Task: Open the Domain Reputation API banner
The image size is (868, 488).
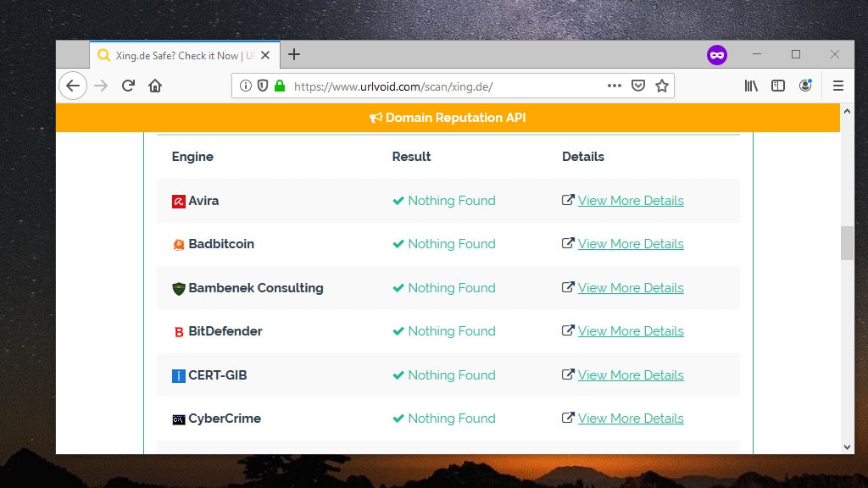Action: point(448,118)
